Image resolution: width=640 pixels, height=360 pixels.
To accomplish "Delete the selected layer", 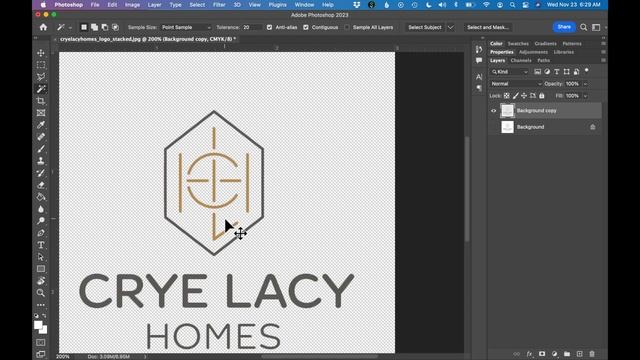I will click(x=592, y=354).
